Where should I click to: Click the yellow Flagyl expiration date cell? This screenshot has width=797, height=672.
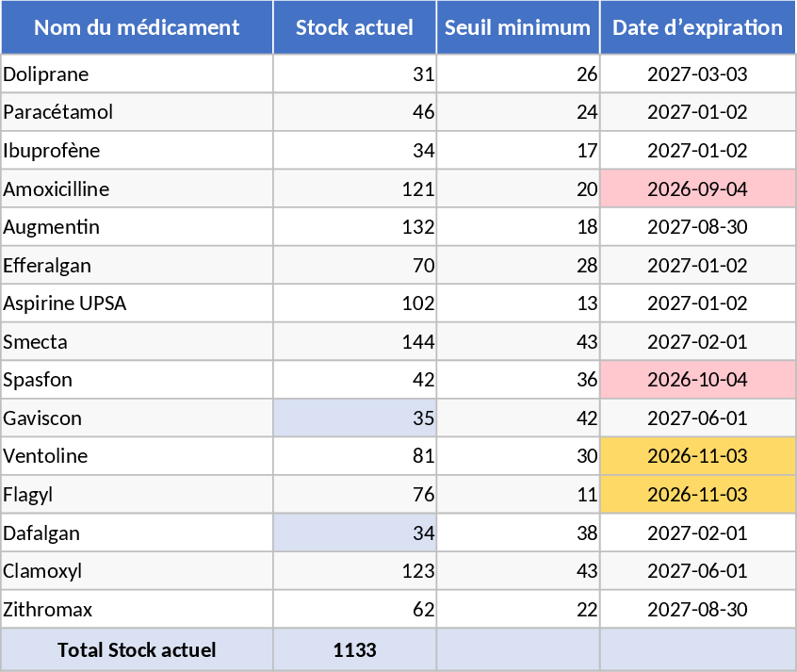click(697, 495)
